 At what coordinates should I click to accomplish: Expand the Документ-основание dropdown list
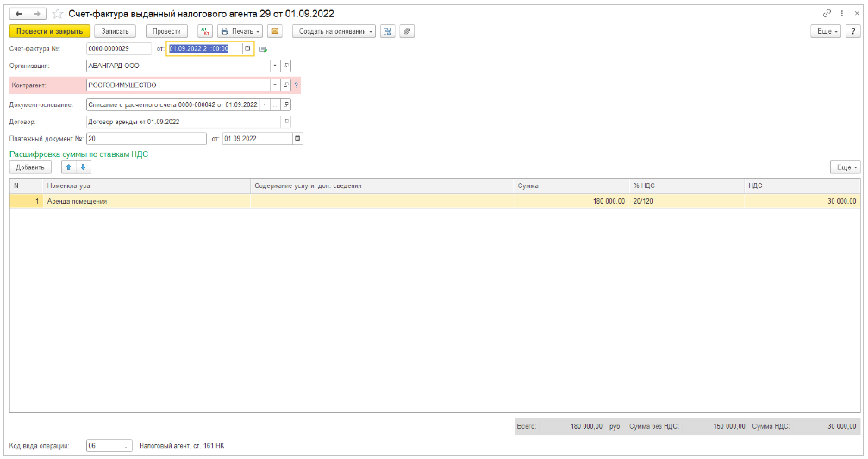[265, 104]
